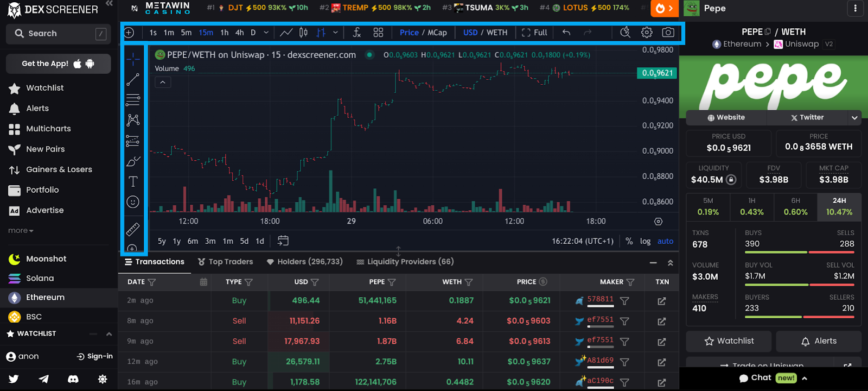Open transaction link for 496.44 buy row
Image resolution: width=868 pixels, height=391 pixels.
pyautogui.click(x=662, y=301)
